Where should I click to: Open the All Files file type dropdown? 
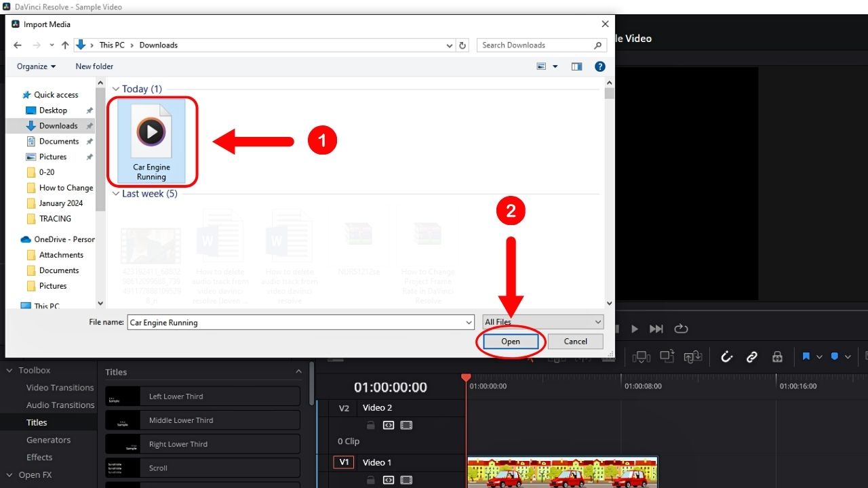(542, 322)
